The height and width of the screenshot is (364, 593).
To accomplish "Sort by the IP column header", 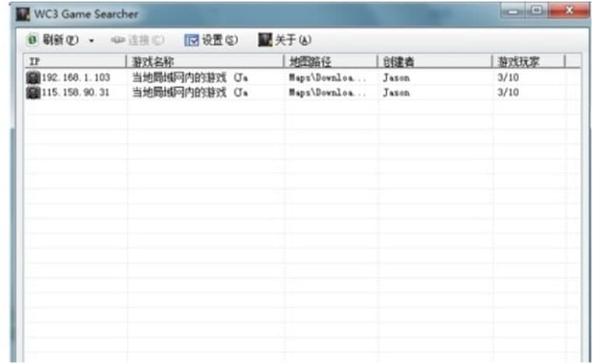I will click(75, 61).
